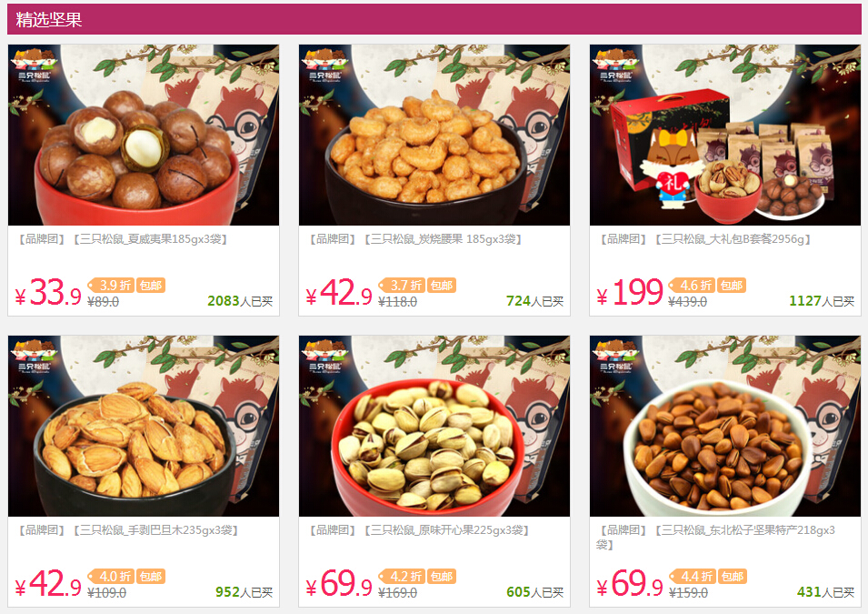The width and height of the screenshot is (868, 614).
Task: Click the 4.0折 badge on almonds item
Action: (x=111, y=577)
